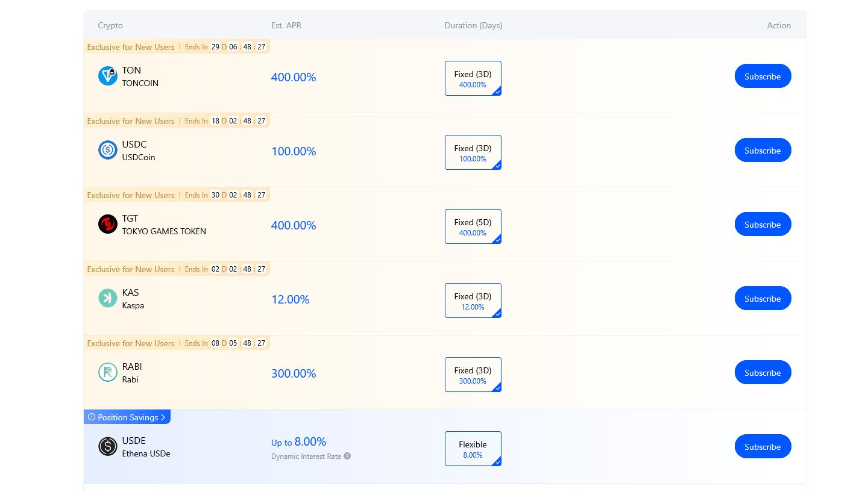Click the Dynamic Interest Rate help icon
This screenshot has width=868, height=492.
(x=347, y=456)
